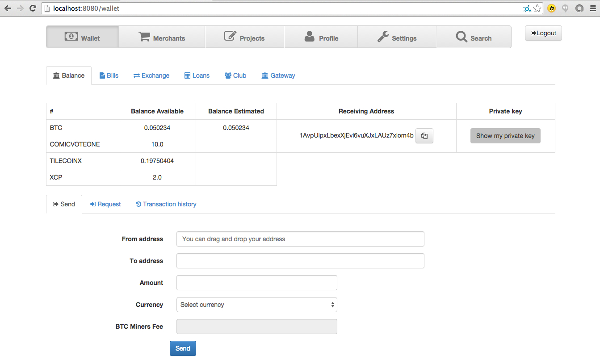Image resolution: width=600 pixels, height=364 pixels.
Task: Click the Private key column header
Action: pos(506,111)
